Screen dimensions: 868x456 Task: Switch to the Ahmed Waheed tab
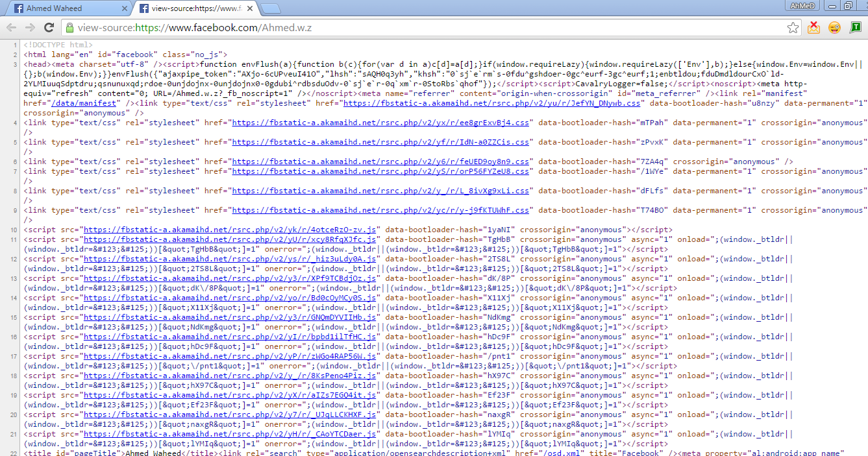pos(68,9)
